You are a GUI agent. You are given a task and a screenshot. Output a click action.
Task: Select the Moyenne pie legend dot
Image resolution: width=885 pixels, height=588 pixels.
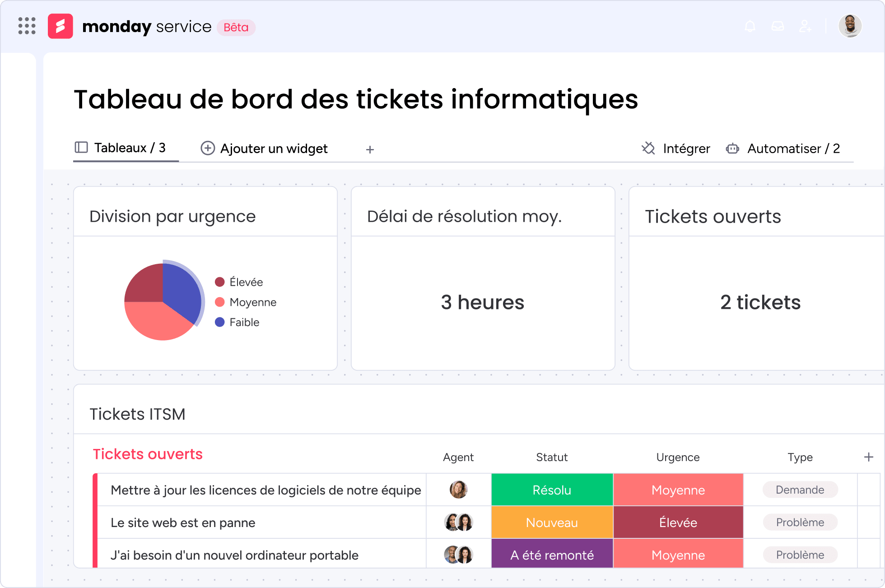(x=220, y=302)
